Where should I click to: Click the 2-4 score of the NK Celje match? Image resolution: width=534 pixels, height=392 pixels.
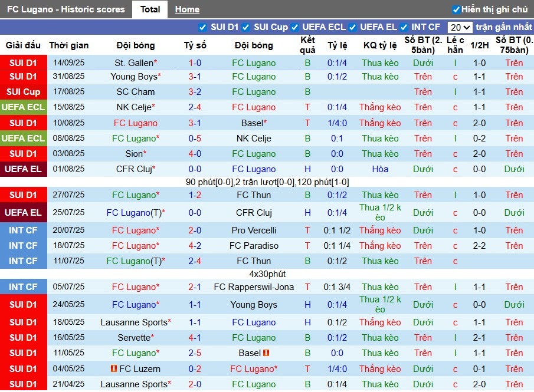(195, 107)
